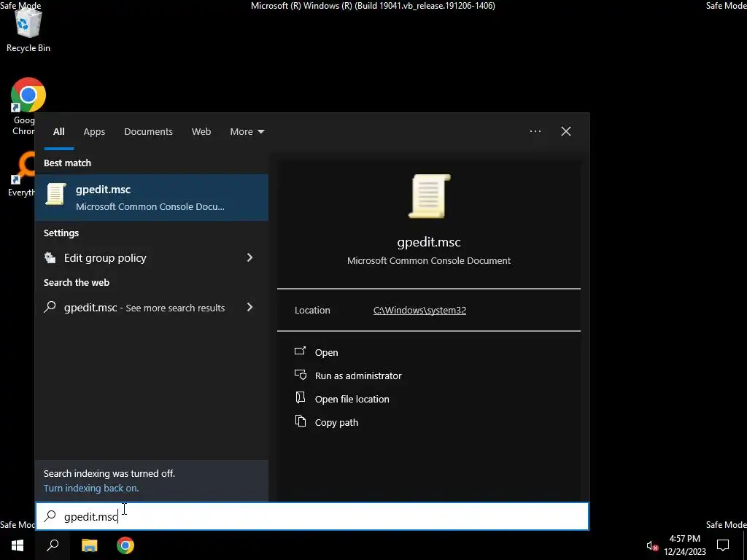Click the gpedit.msc search input field
This screenshot has height=560, width=747.
[312, 516]
